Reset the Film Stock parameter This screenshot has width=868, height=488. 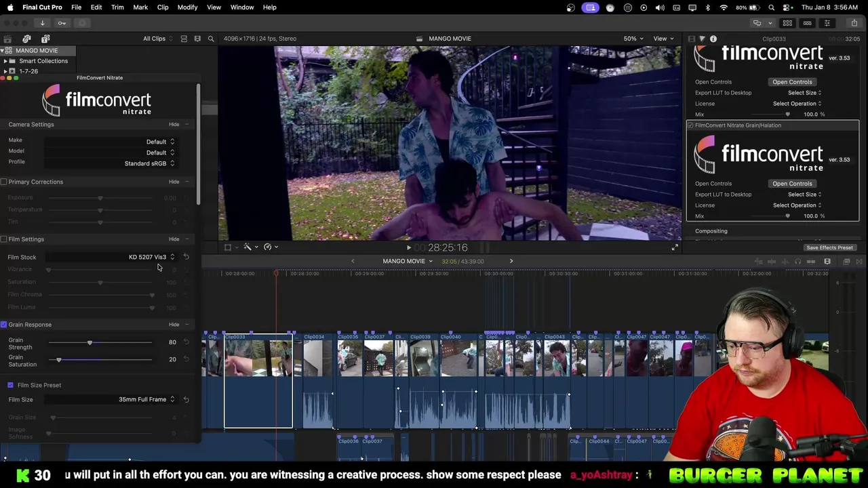pyautogui.click(x=186, y=257)
